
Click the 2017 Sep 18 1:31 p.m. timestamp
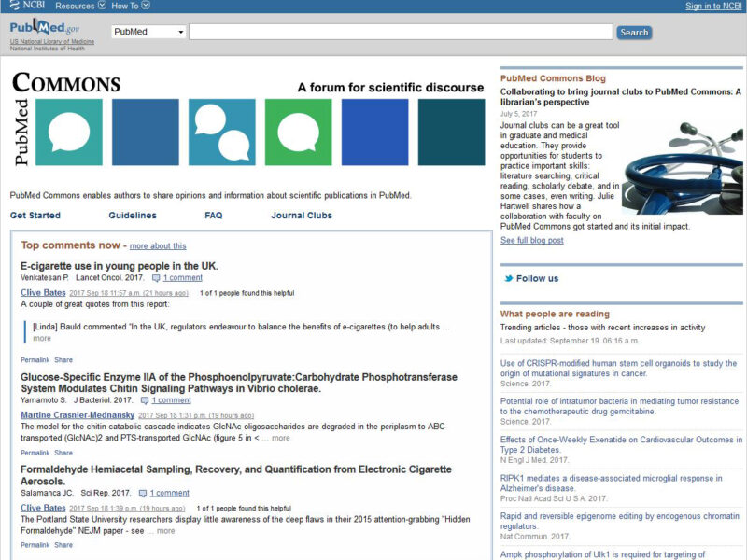click(x=196, y=415)
